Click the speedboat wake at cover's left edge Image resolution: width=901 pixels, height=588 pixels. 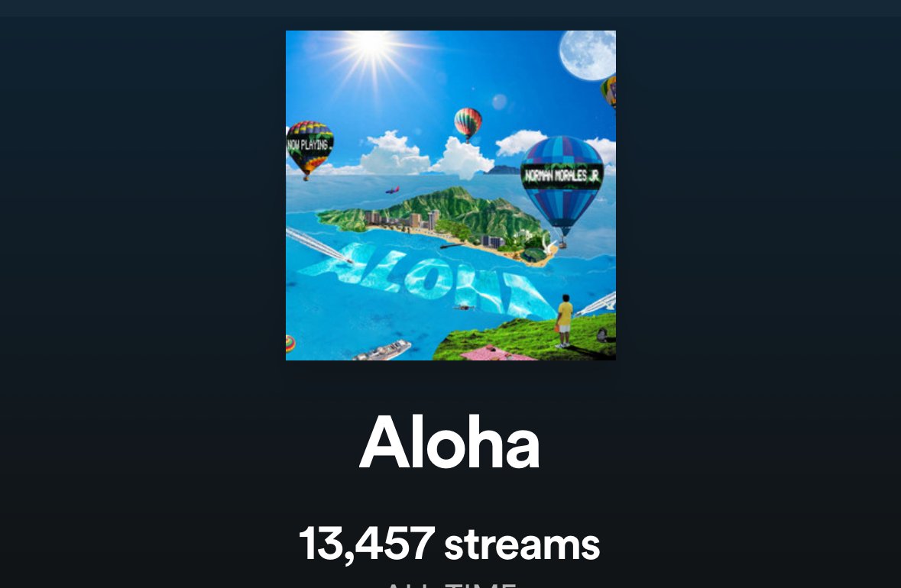click(x=318, y=244)
